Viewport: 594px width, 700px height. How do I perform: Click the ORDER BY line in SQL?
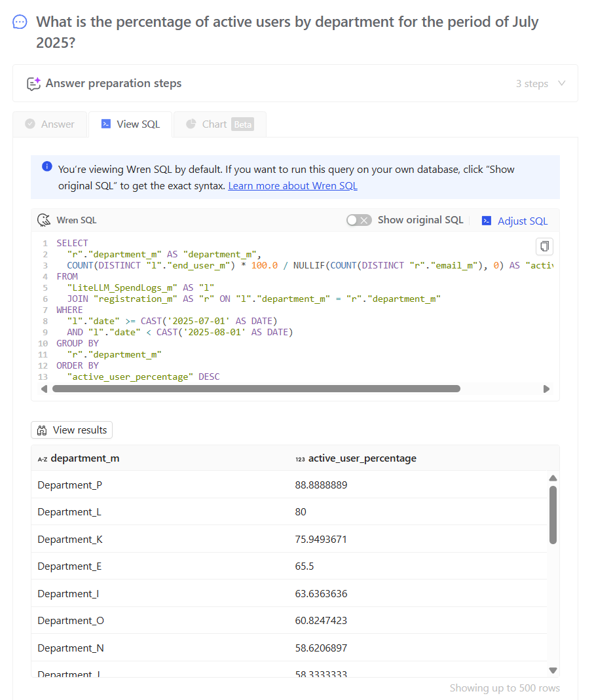(x=78, y=365)
